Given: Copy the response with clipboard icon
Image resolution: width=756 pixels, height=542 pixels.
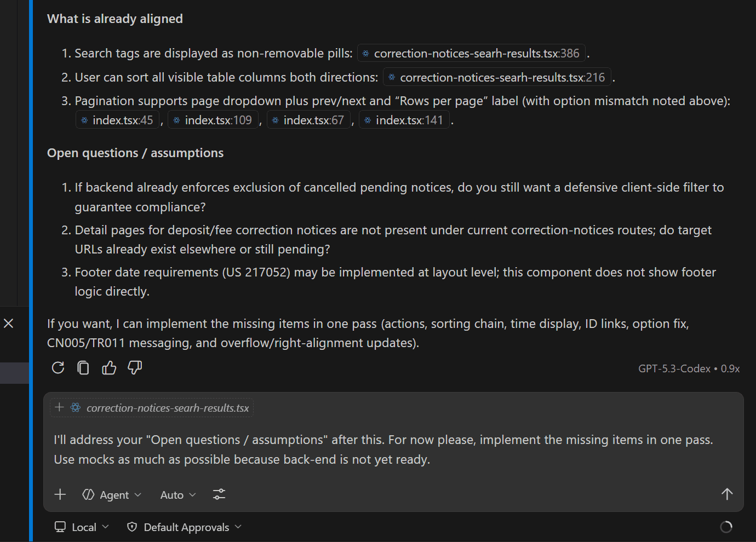Looking at the screenshot, I should 83,368.
